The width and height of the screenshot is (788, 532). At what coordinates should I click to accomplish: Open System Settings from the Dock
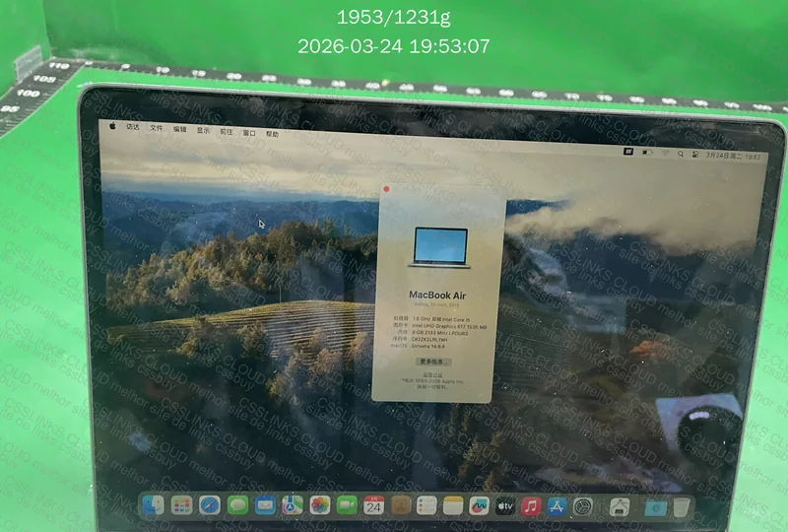tap(583, 506)
